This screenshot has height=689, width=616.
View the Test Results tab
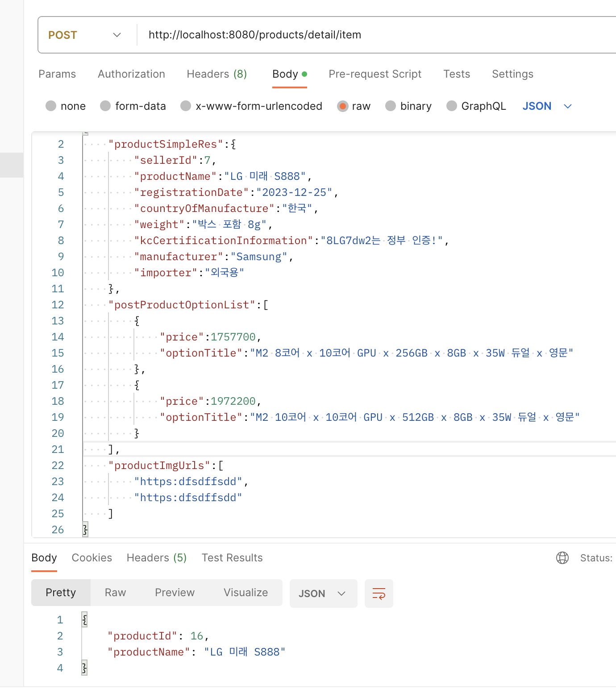(232, 558)
